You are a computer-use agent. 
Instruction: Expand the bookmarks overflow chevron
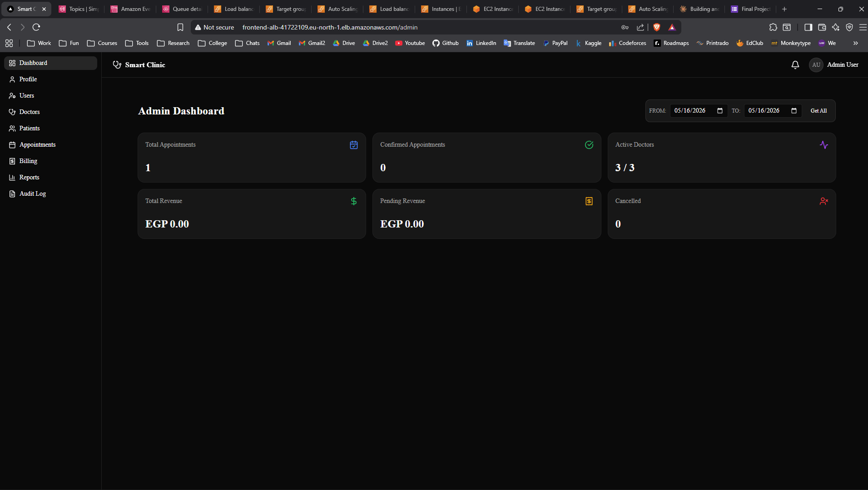(856, 43)
